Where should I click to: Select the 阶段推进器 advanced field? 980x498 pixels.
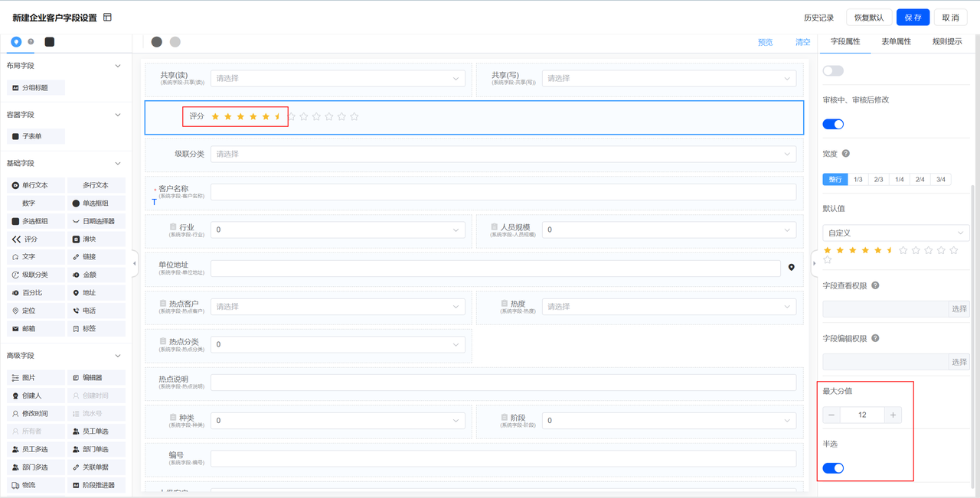(x=95, y=485)
